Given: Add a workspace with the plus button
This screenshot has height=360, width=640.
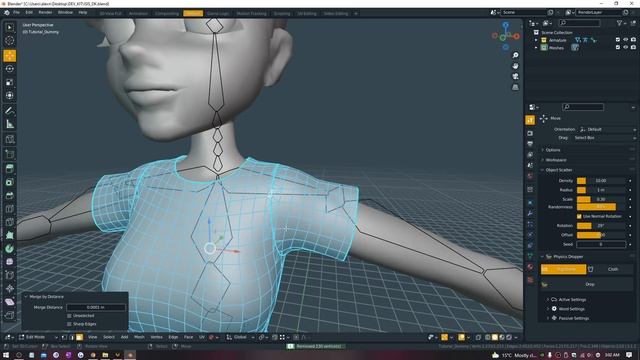Looking at the screenshot, I should [x=356, y=13].
